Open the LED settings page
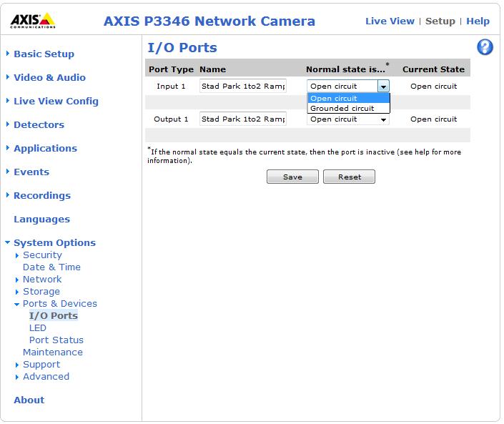 click(x=38, y=328)
